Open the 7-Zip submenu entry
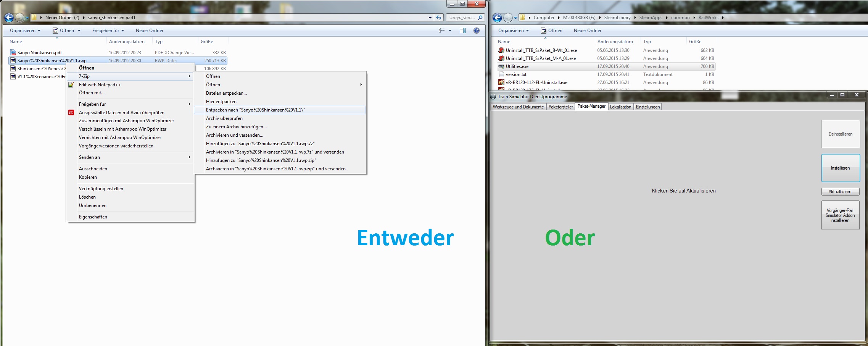The image size is (868, 346). pos(130,76)
